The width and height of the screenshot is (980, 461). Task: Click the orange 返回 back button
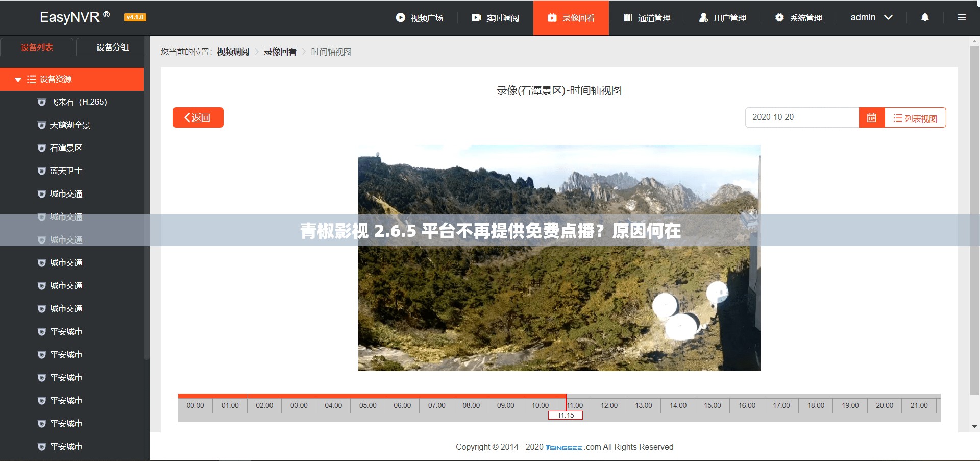tap(198, 117)
